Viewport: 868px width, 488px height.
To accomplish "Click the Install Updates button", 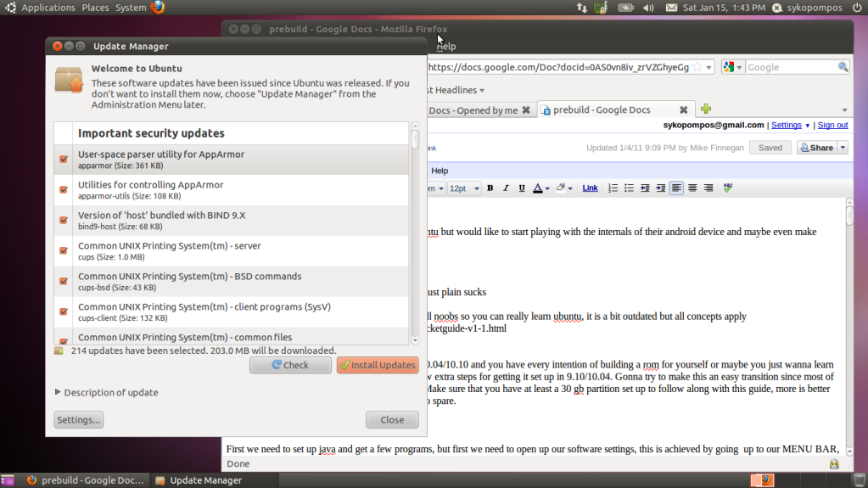I will [378, 365].
